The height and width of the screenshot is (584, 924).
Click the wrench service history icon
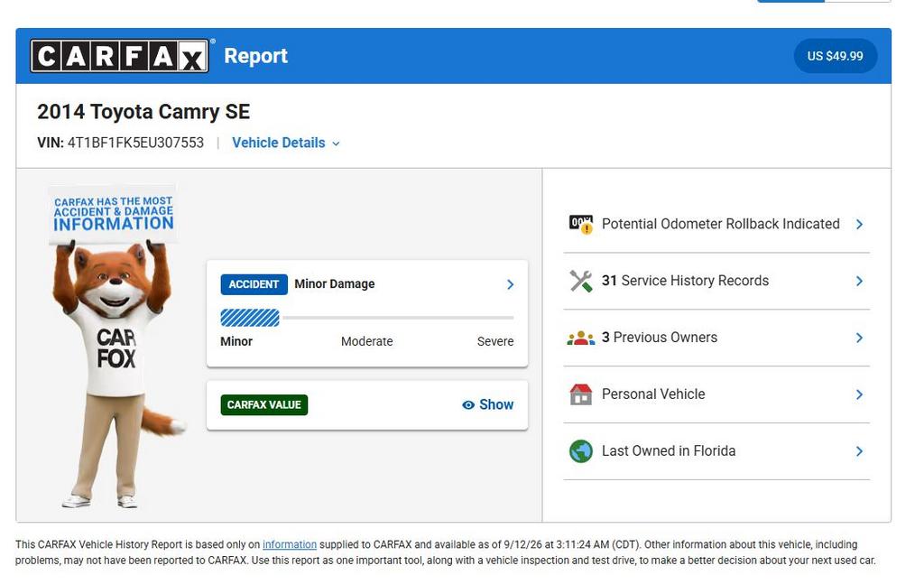point(581,281)
